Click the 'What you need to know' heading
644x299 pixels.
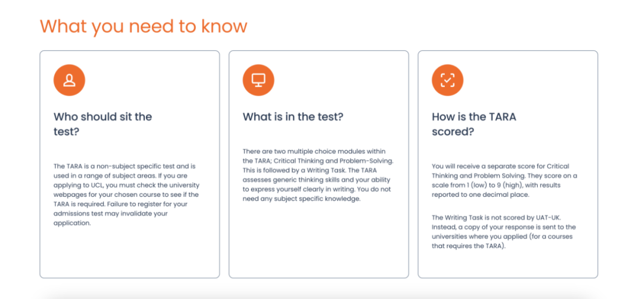coord(143,26)
